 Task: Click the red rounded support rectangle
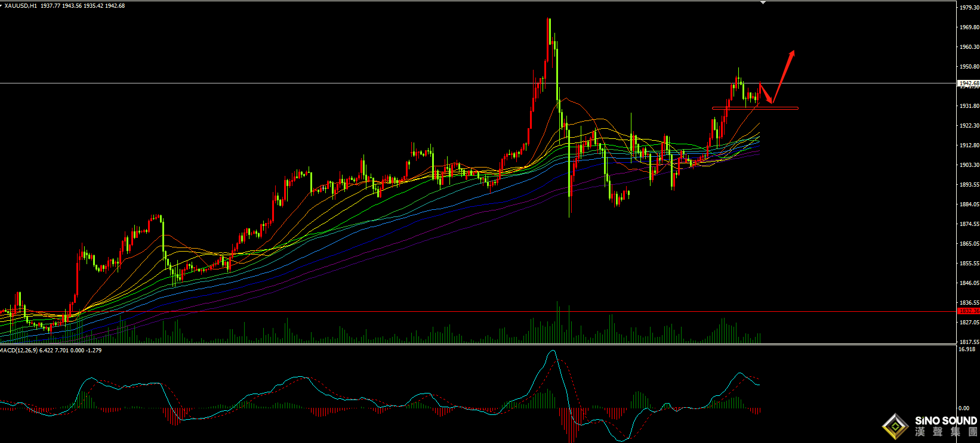click(754, 108)
